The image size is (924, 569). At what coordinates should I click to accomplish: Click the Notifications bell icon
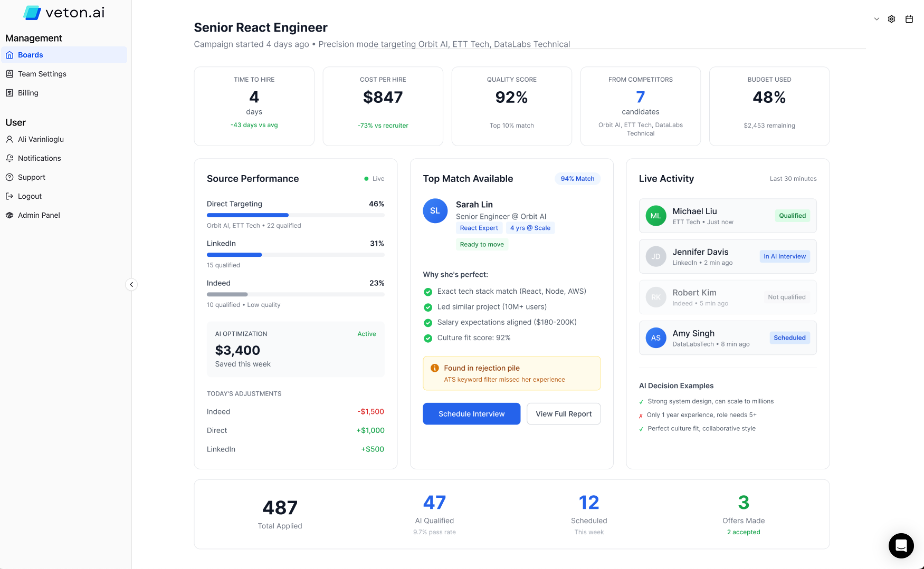[x=9, y=158]
